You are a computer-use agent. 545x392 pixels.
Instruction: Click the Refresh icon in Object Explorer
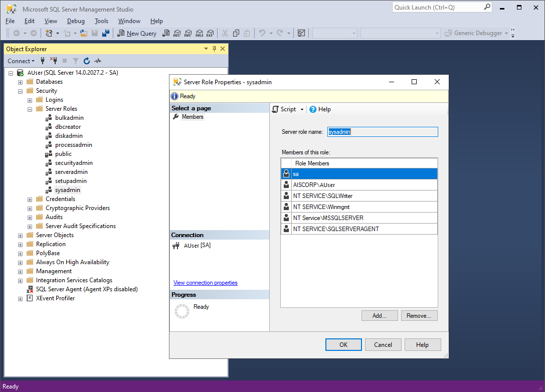[x=87, y=61]
